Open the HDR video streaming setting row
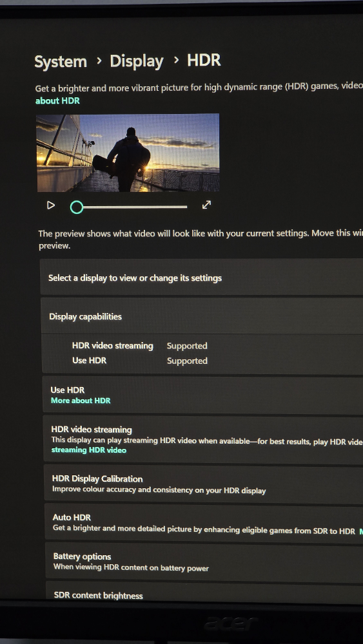Image resolution: width=363 pixels, height=644 pixels. (204, 440)
